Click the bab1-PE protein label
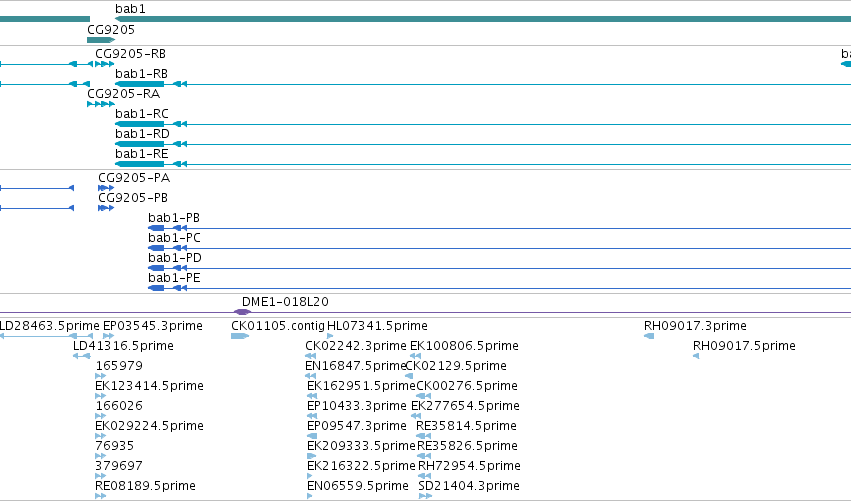This screenshot has width=851, height=501. click(174, 278)
